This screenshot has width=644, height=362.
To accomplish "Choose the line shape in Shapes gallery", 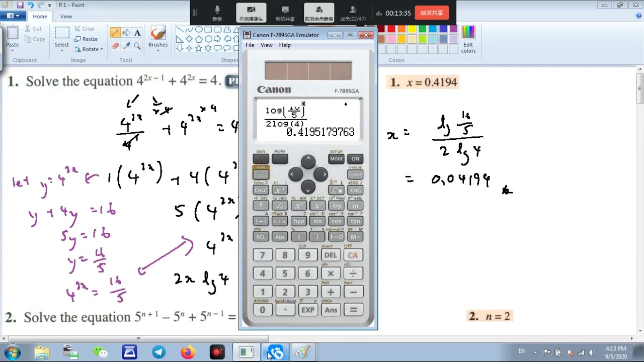I will pyautogui.click(x=180, y=30).
